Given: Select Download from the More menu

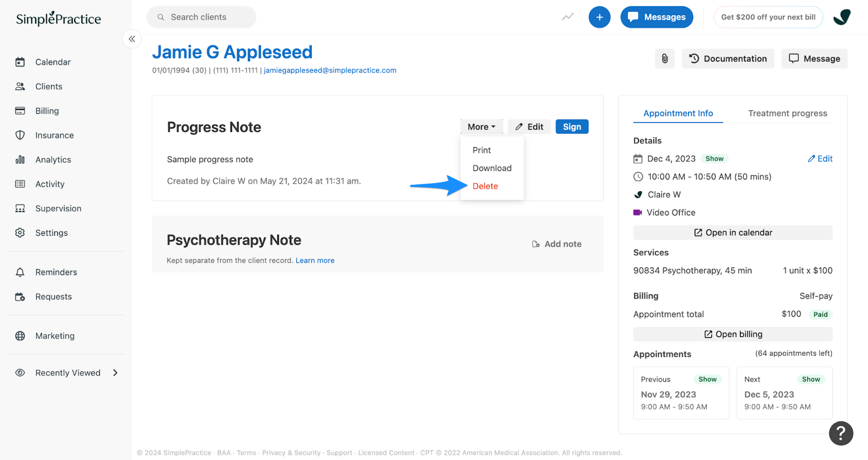Looking at the screenshot, I should point(492,168).
